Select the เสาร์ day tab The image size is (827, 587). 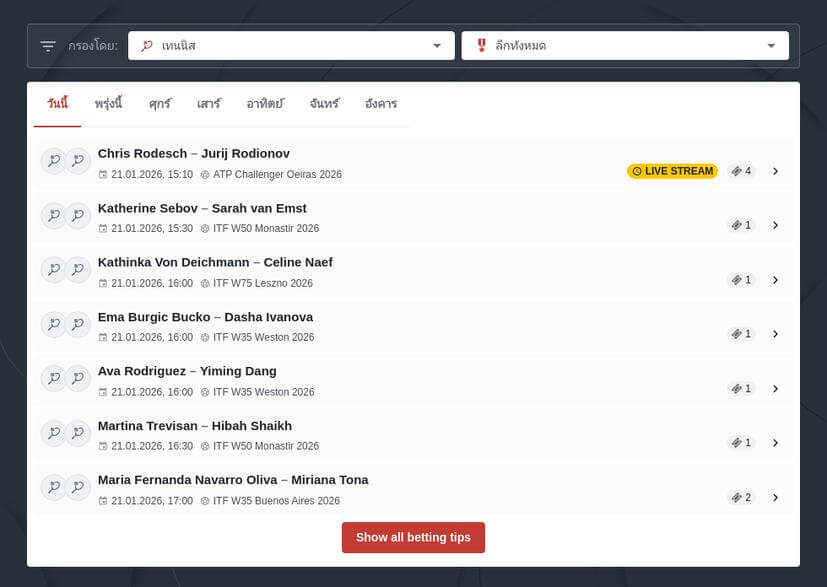209,104
